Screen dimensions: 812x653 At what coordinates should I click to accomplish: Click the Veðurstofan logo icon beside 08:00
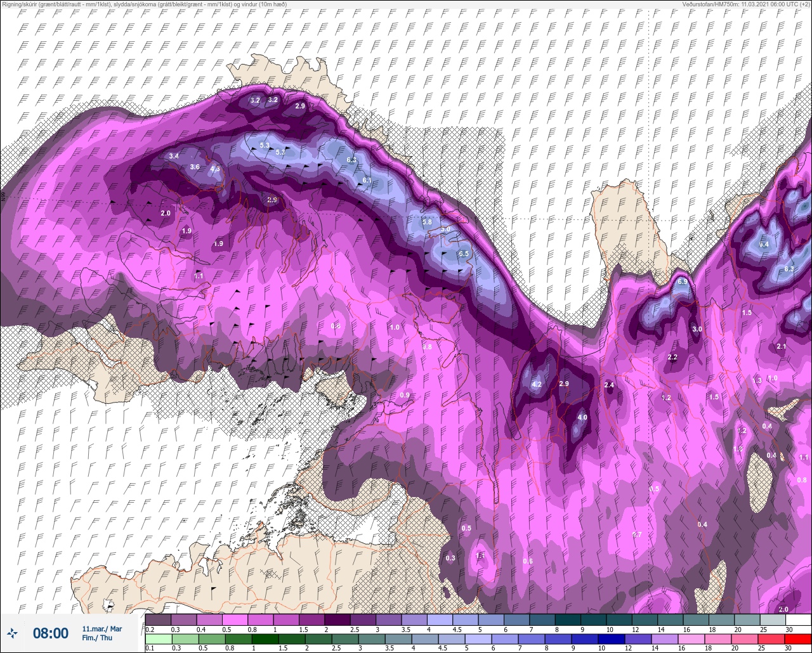[13, 633]
